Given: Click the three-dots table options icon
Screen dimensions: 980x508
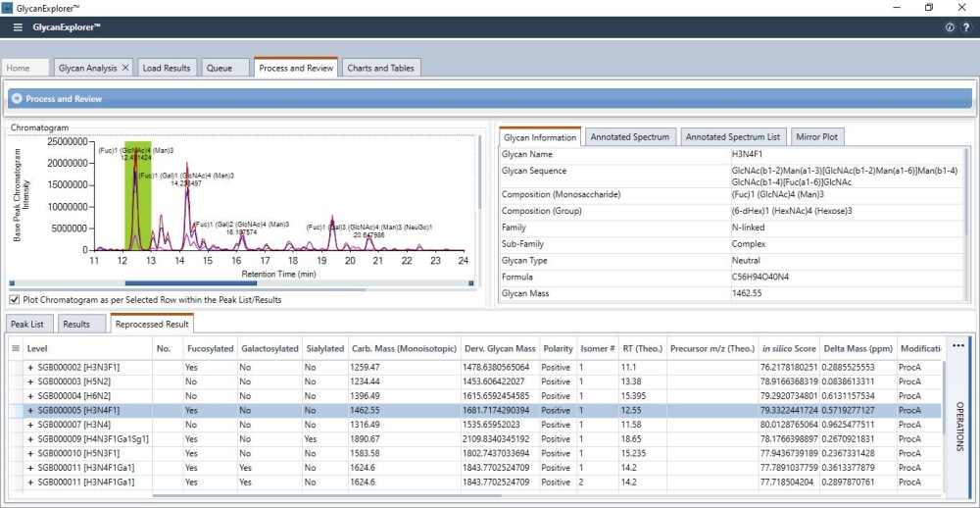Looking at the screenshot, I should coord(957,345).
